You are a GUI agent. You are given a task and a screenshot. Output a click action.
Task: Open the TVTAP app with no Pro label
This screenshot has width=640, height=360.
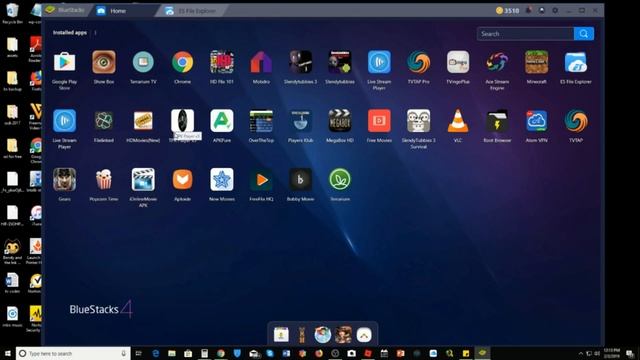point(576,121)
